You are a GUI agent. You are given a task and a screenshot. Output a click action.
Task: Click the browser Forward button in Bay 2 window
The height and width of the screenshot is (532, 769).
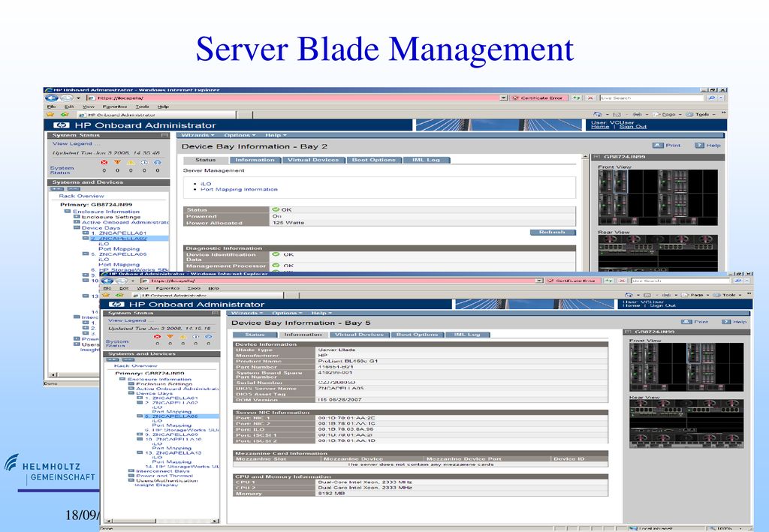click(x=66, y=98)
